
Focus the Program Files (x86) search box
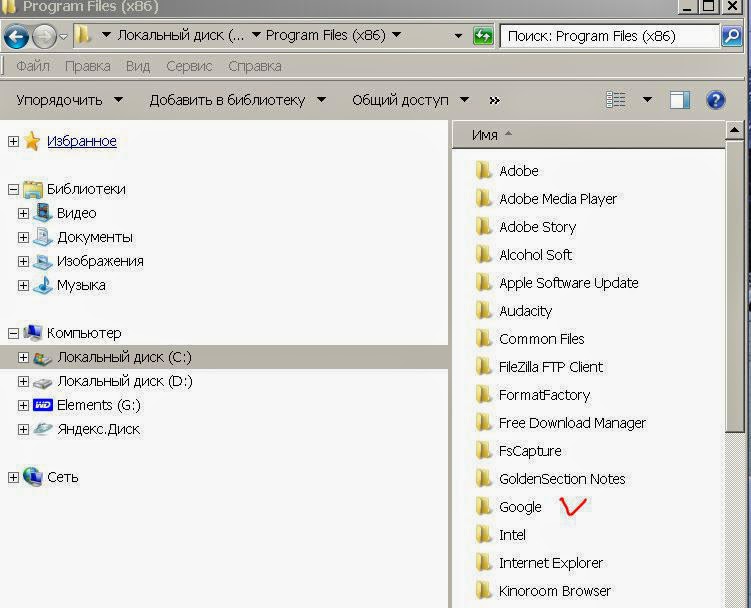(x=610, y=36)
